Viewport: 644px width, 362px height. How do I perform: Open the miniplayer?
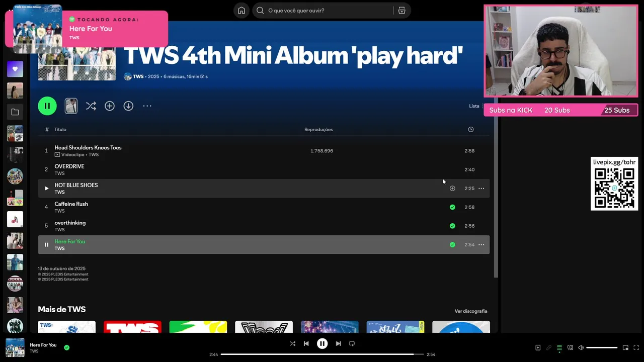tap(625, 347)
